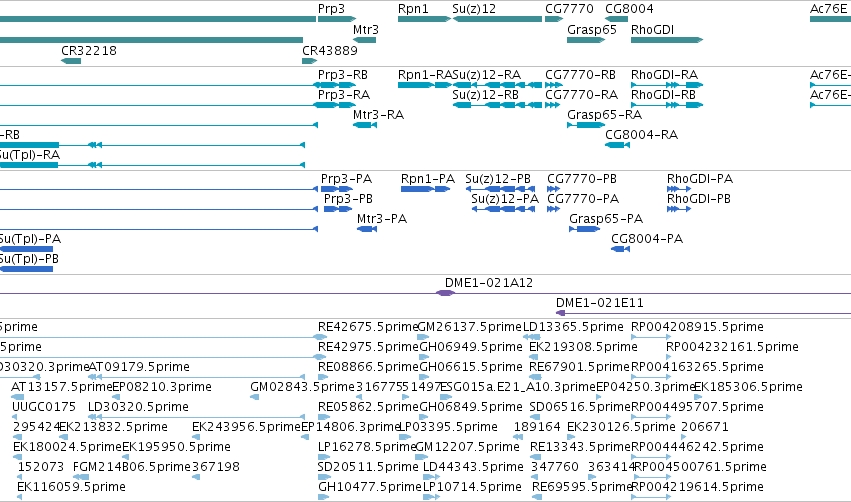Click the UUGC0175 EST label
Screen dimensions: 851x502
tap(44, 407)
